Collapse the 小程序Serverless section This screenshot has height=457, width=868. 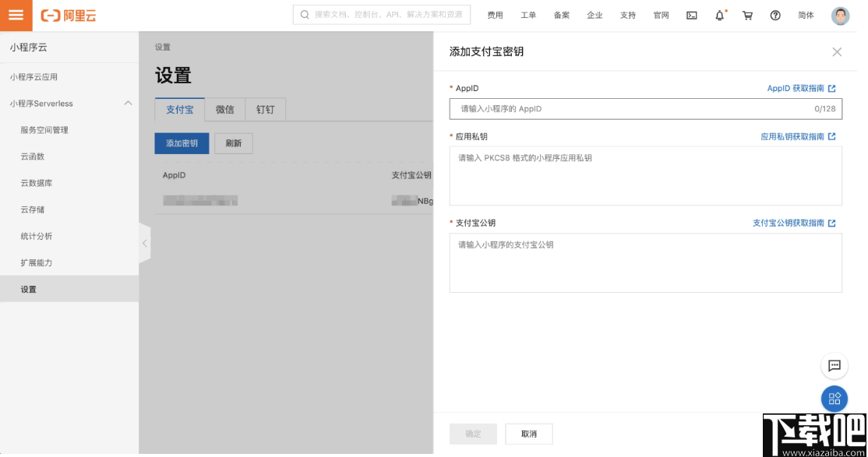(127, 103)
